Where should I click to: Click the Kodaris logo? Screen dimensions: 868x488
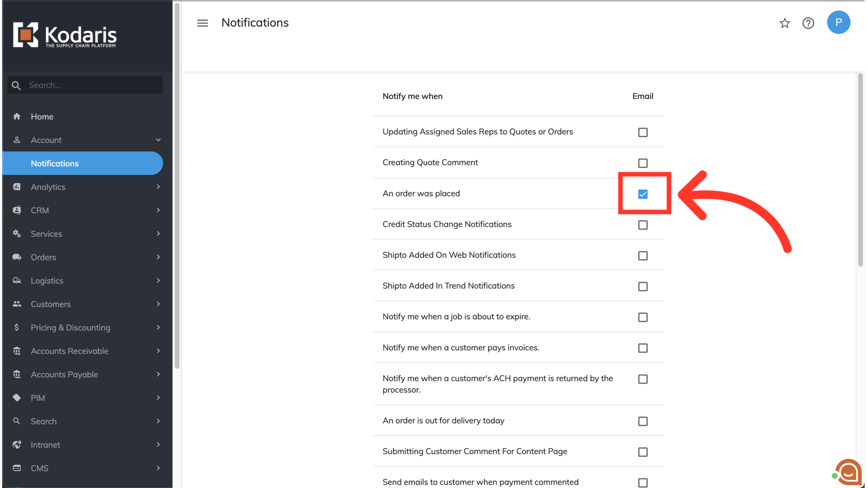[65, 35]
